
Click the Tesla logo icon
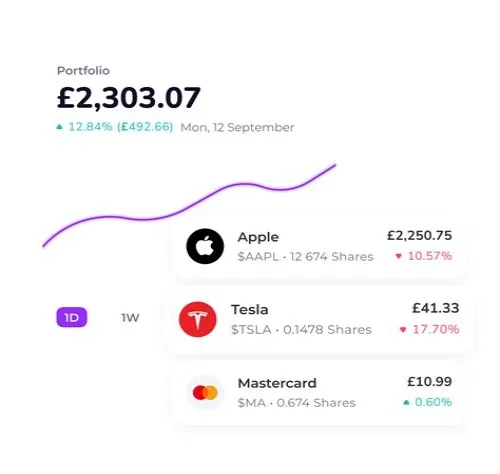coord(198,319)
